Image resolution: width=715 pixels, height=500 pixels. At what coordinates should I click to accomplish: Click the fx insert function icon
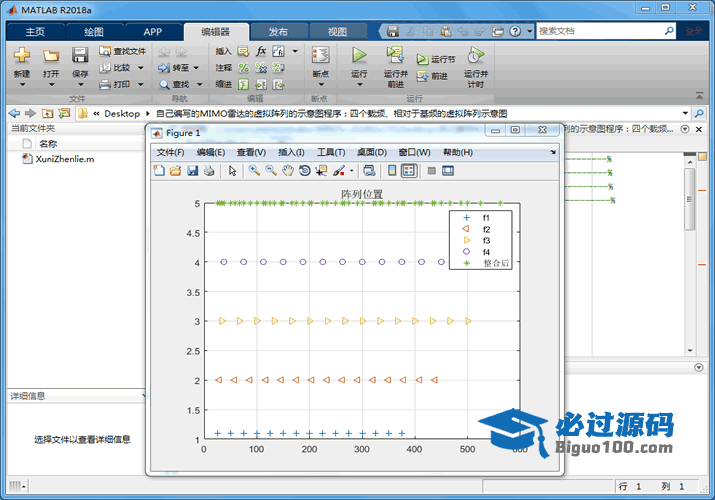261,51
